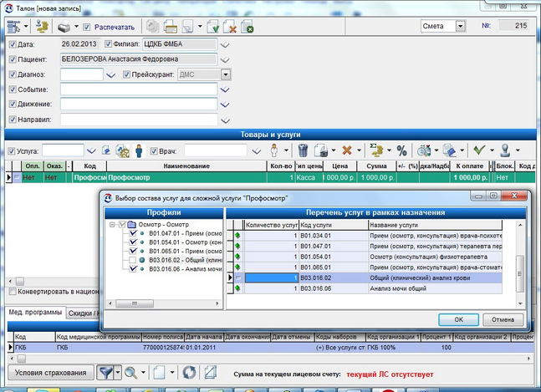Screen dimensions: 541x392
Task: Click the percent discount icon
Action: pyautogui.click(x=401, y=150)
